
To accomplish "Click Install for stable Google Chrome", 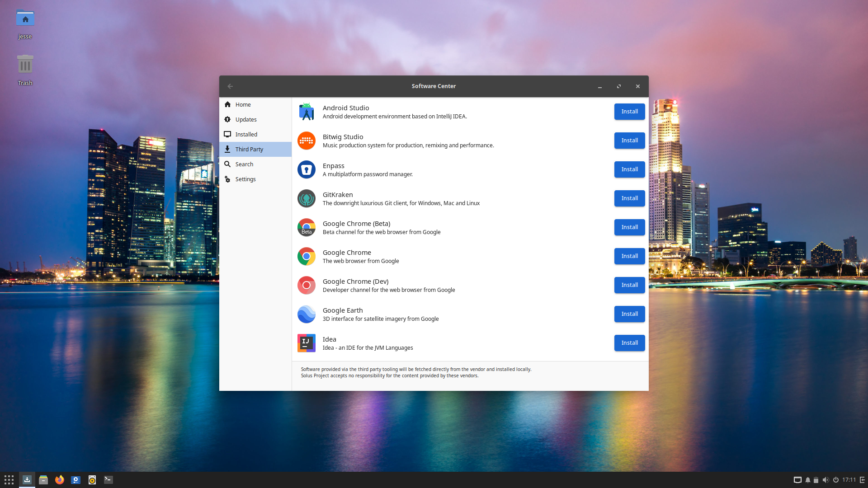I will (x=629, y=256).
